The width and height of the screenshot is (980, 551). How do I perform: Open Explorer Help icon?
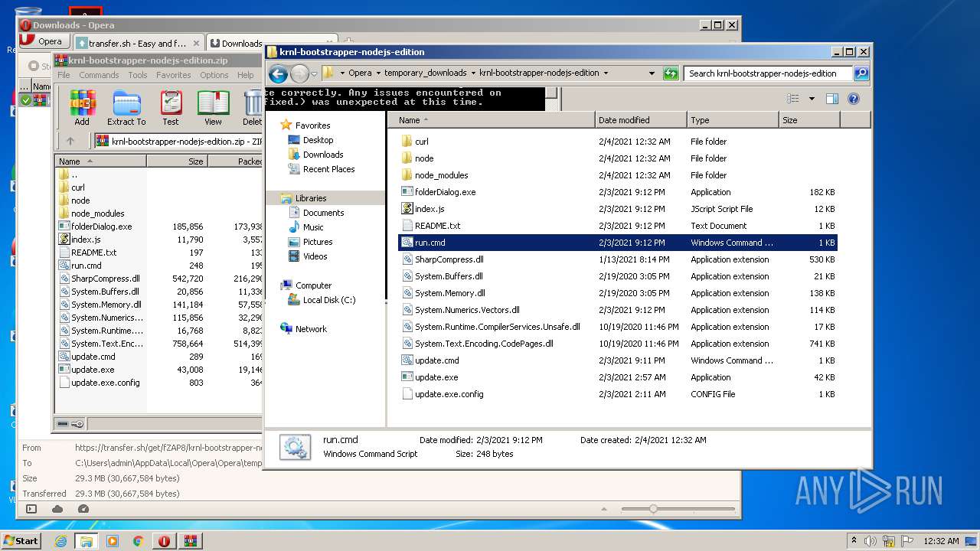click(x=854, y=99)
